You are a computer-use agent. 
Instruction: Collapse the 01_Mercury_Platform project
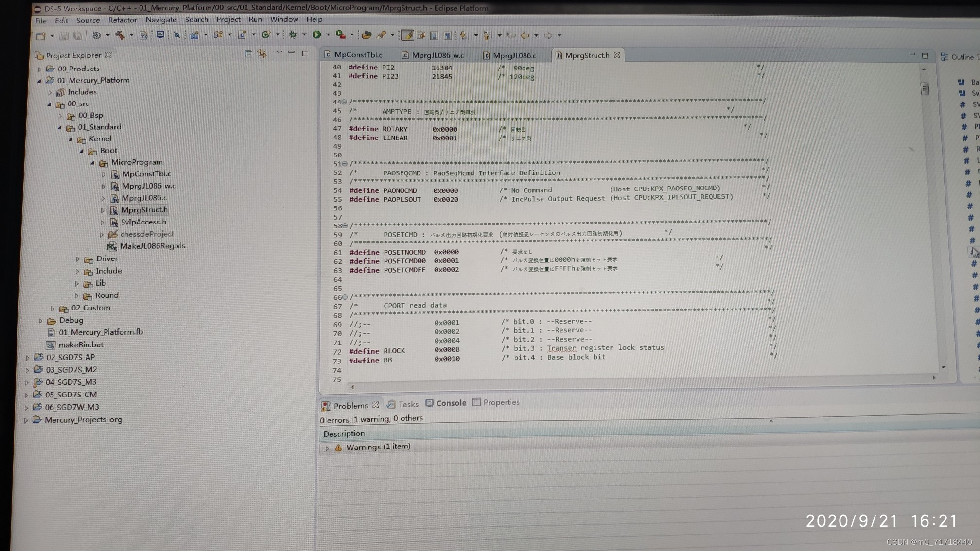click(39, 81)
